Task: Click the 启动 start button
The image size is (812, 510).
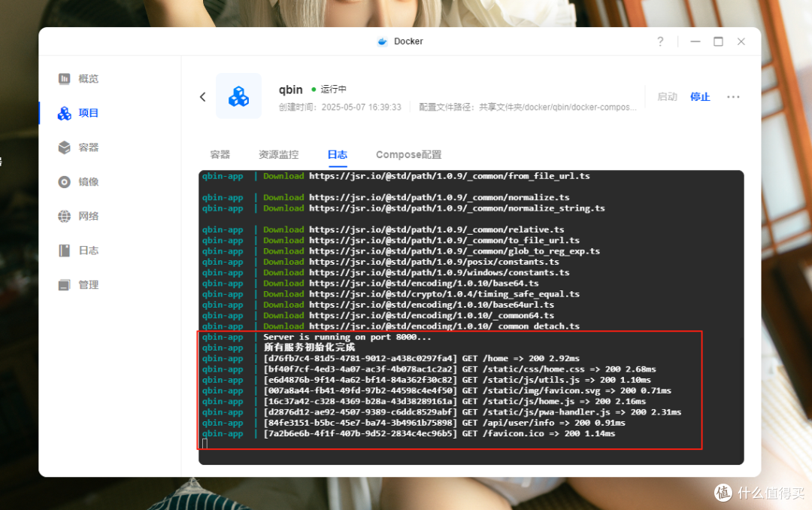Action: pyautogui.click(x=668, y=97)
